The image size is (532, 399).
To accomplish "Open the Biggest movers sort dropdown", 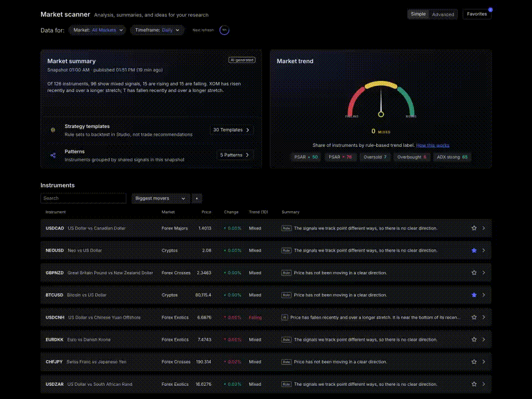I will point(160,198).
